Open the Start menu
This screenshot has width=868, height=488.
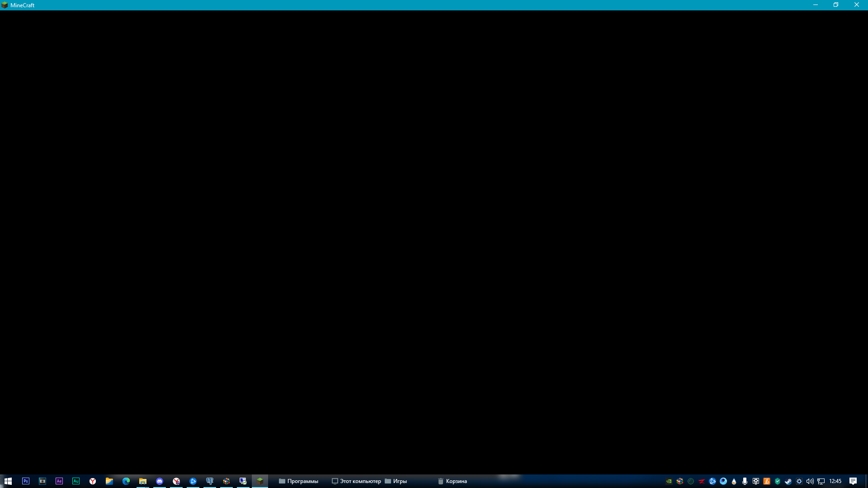click(9, 481)
